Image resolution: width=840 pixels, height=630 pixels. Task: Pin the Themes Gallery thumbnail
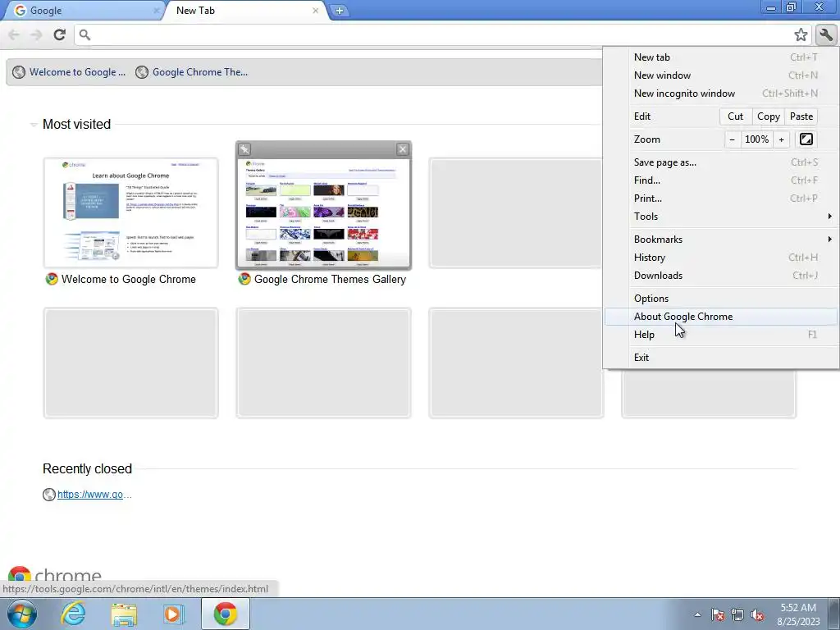[x=244, y=149]
